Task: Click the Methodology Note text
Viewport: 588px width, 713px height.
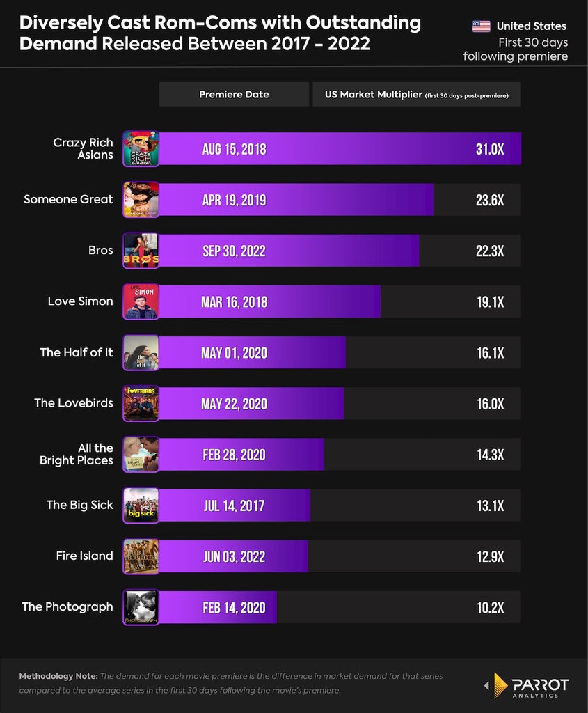Action: point(231,683)
